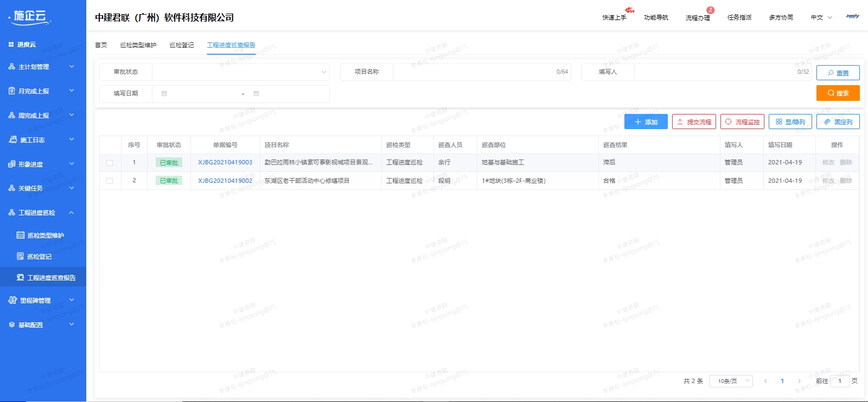Click 工程进度巡查报告 submenu icon

click(21, 277)
